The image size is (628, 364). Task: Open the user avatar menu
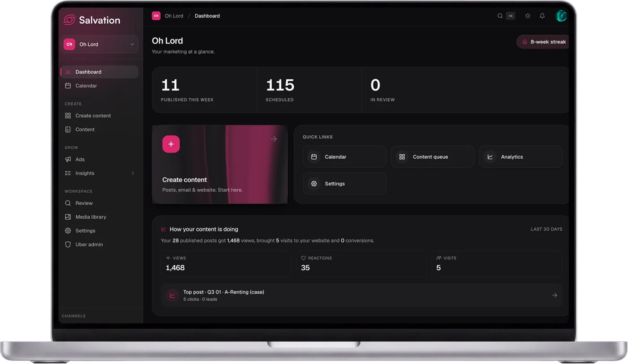tap(561, 16)
